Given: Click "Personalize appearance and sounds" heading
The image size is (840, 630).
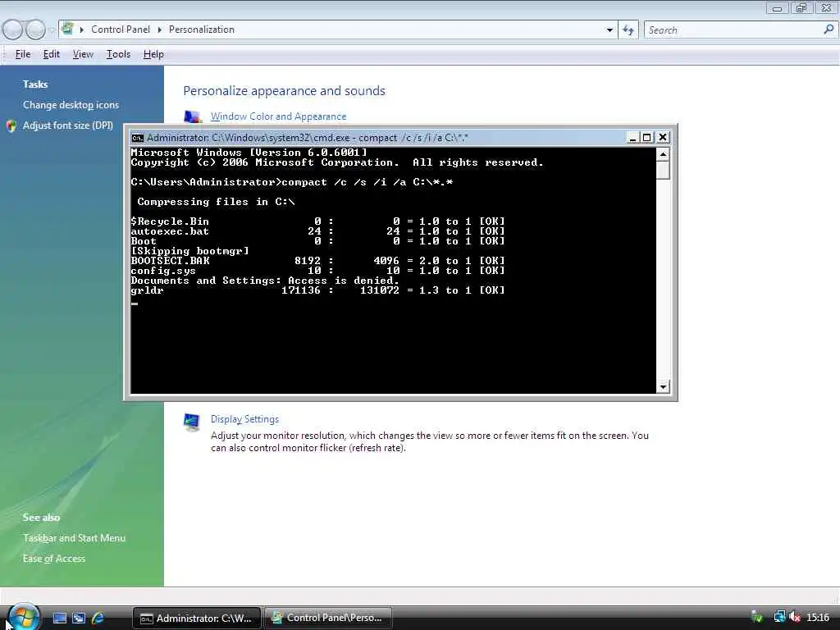Looking at the screenshot, I should 284,90.
